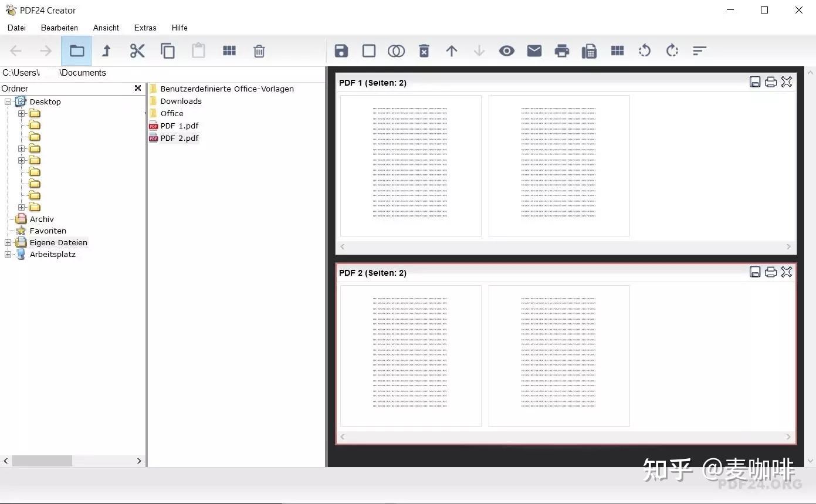Click the fax icon in right toolbar
This screenshot has width=816, height=504.
coord(589,51)
